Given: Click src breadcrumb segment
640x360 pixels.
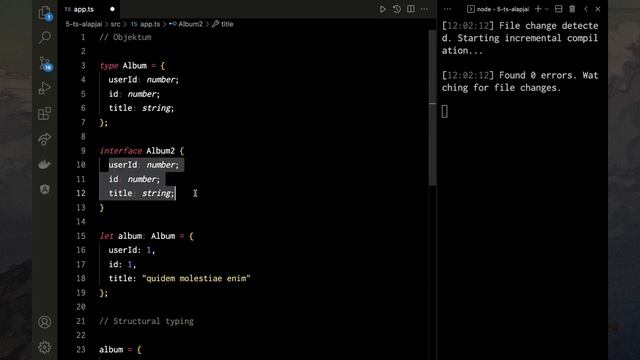Looking at the screenshot, I should (116, 24).
